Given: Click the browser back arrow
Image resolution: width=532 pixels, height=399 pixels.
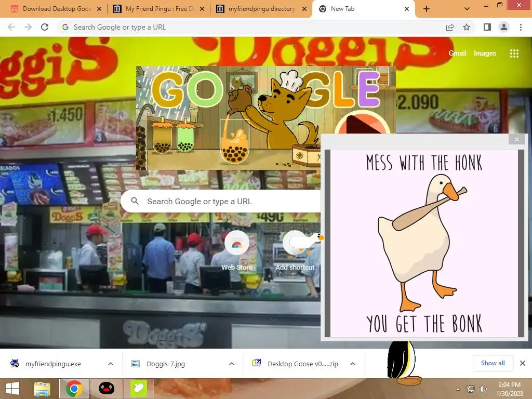Looking at the screenshot, I should [11, 27].
